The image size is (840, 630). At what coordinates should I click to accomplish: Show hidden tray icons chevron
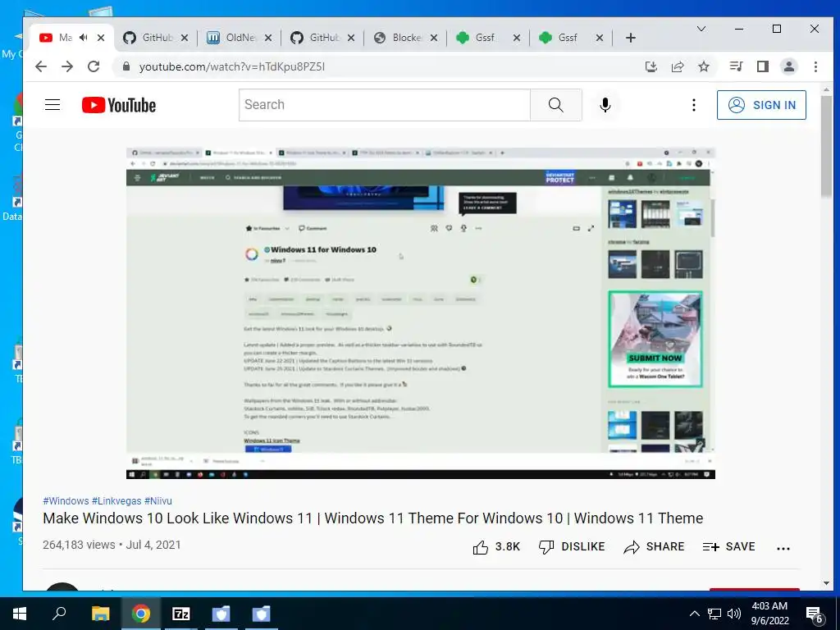pos(694,614)
